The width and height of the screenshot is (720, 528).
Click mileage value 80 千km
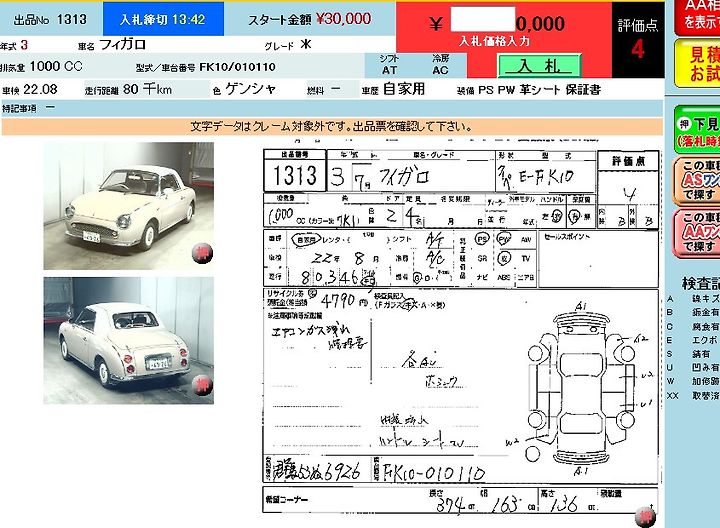tap(147, 89)
